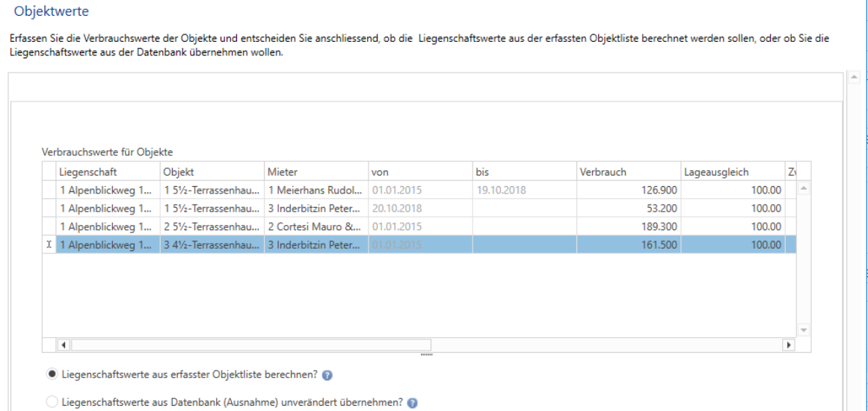
Task: Click Lageausgleich 100.00 in Meierhans row
Action: point(733,191)
